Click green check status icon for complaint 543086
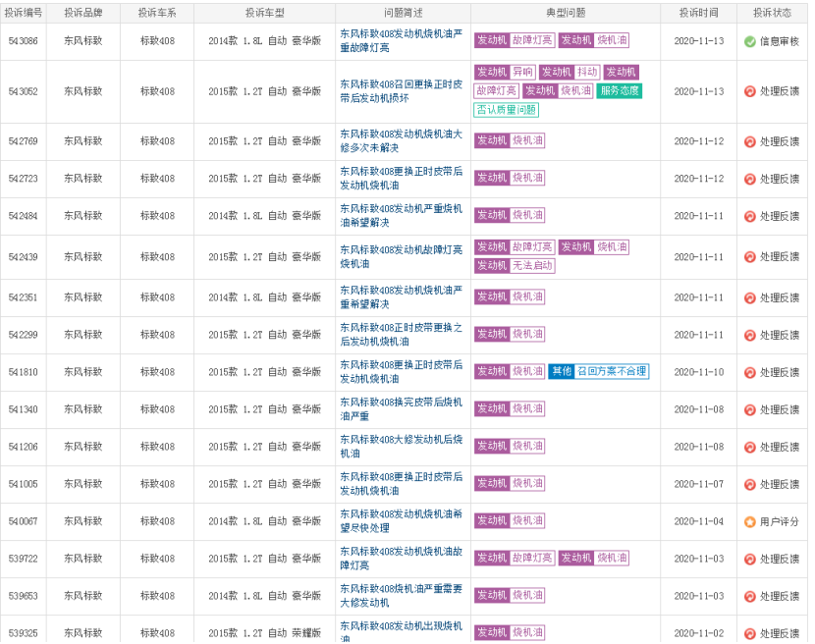This screenshot has width=815, height=644. click(x=749, y=41)
